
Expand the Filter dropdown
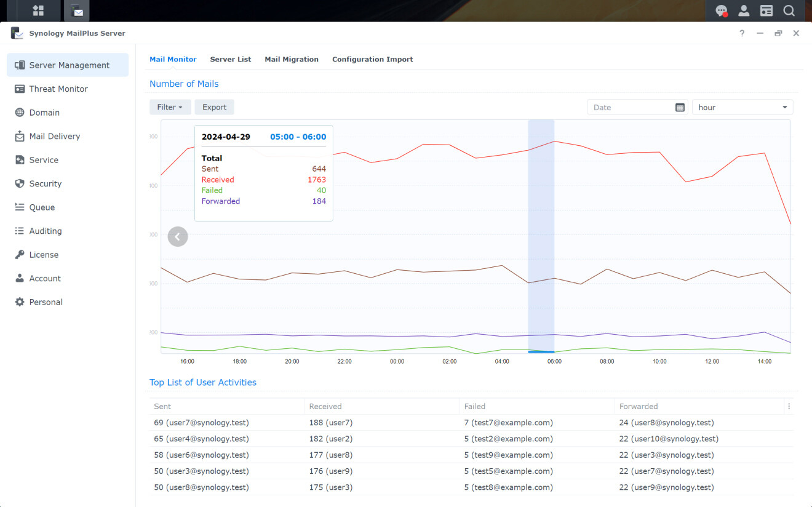pyautogui.click(x=170, y=107)
